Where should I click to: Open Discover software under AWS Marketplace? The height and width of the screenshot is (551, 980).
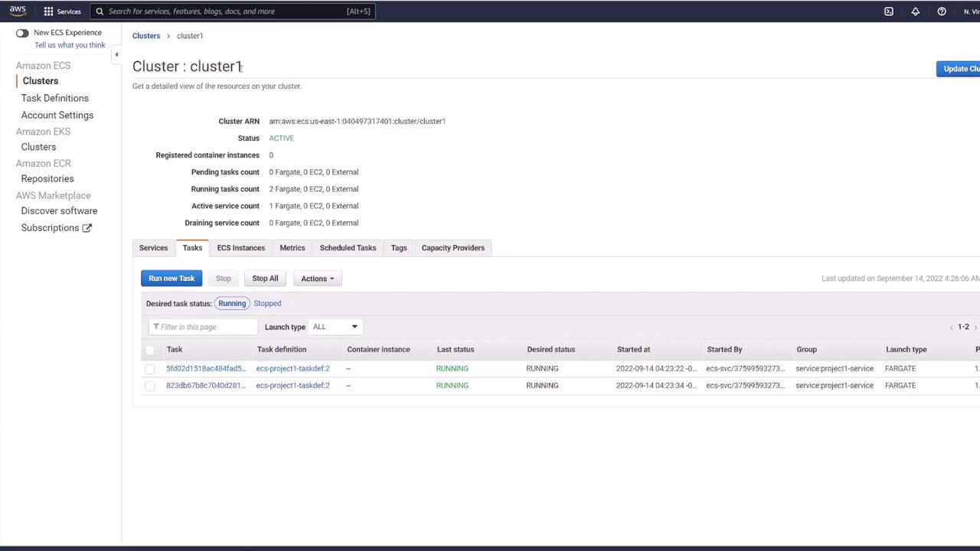tap(59, 211)
